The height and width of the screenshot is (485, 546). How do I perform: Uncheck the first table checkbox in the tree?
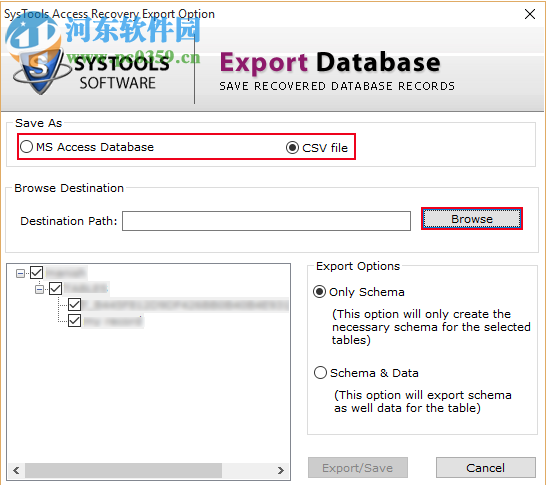click(x=75, y=305)
